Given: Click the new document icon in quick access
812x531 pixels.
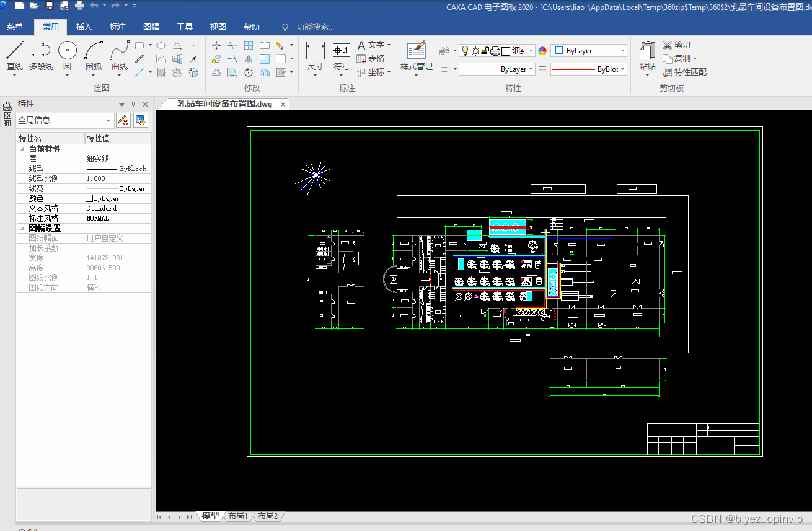Looking at the screenshot, I should coord(20,6).
